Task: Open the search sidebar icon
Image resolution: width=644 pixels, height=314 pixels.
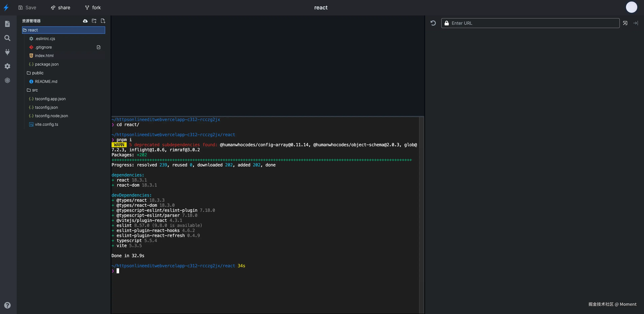Action: pyautogui.click(x=8, y=38)
